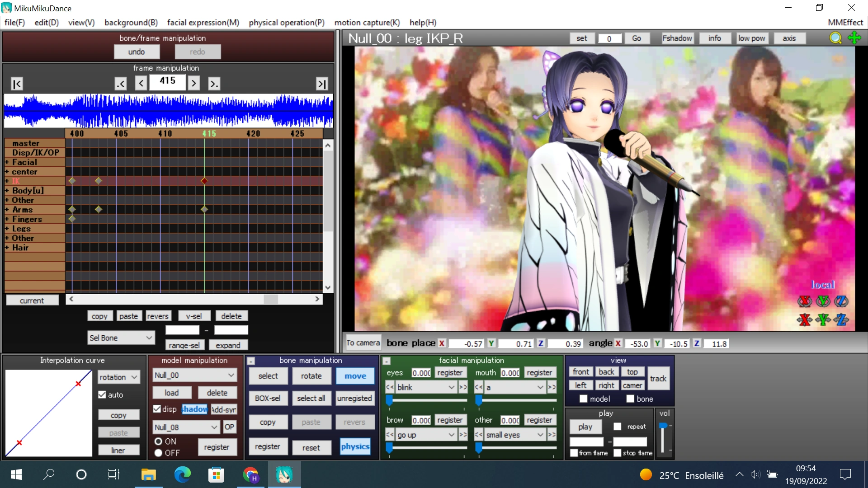Image resolution: width=868 pixels, height=488 pixels.
Task: Open the physical operation menu
Action: 286,23
